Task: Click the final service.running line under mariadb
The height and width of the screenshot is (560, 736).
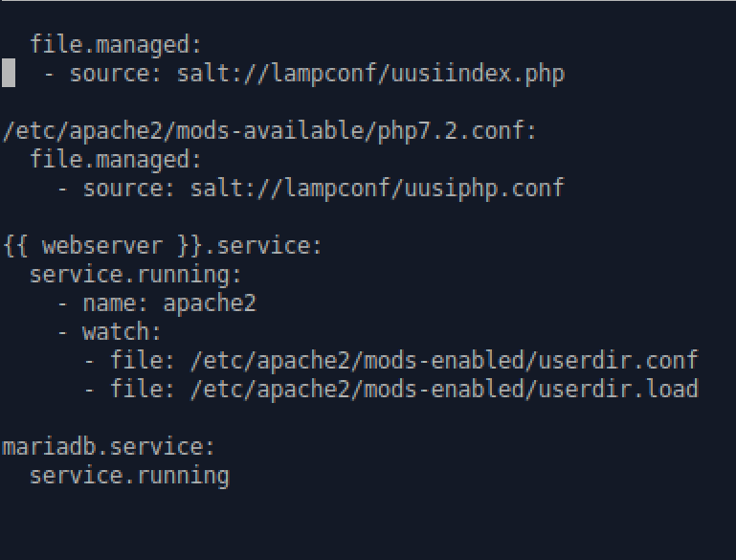Action: coord(129,476)
